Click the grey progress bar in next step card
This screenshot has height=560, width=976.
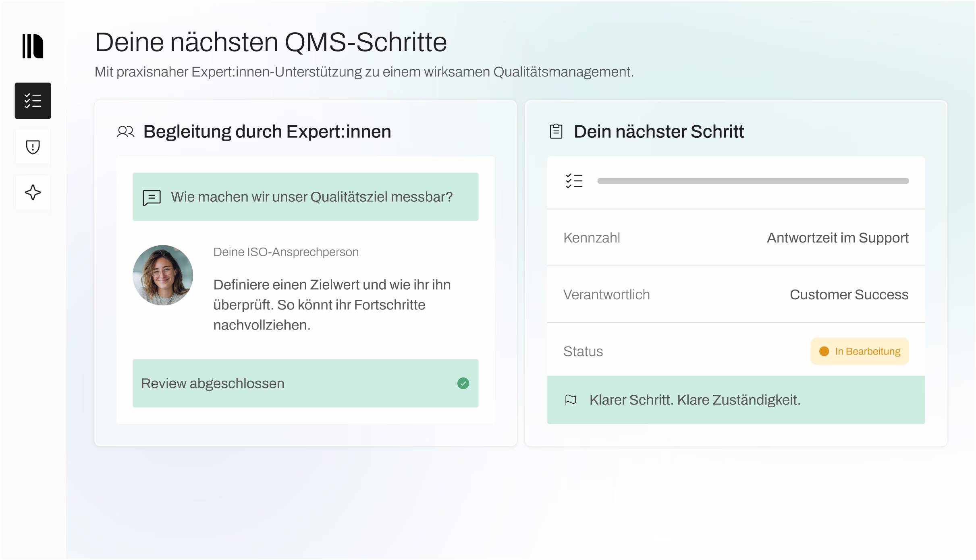pyautogui.click(x=753, y=181)
